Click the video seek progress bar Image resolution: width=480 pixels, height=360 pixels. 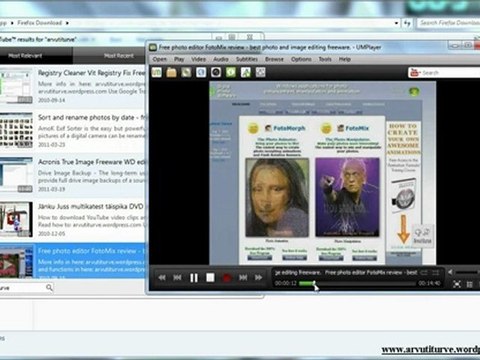(x=358, y=283)
